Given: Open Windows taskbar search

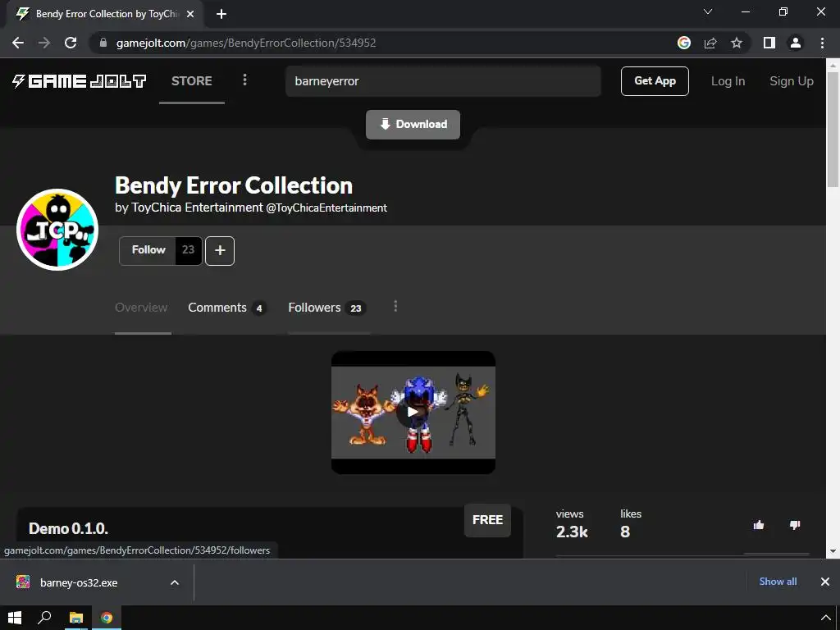Looking at the screenshot, I should click(44, 618).
